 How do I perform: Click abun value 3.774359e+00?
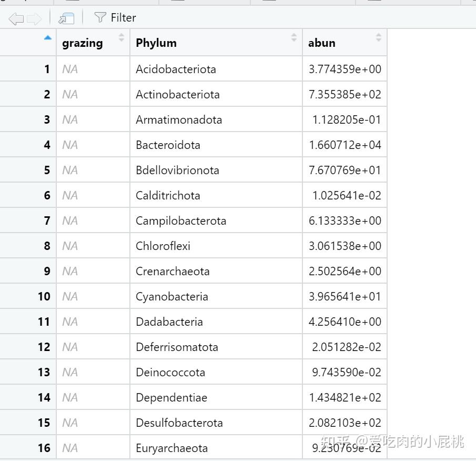coord(345,69)
